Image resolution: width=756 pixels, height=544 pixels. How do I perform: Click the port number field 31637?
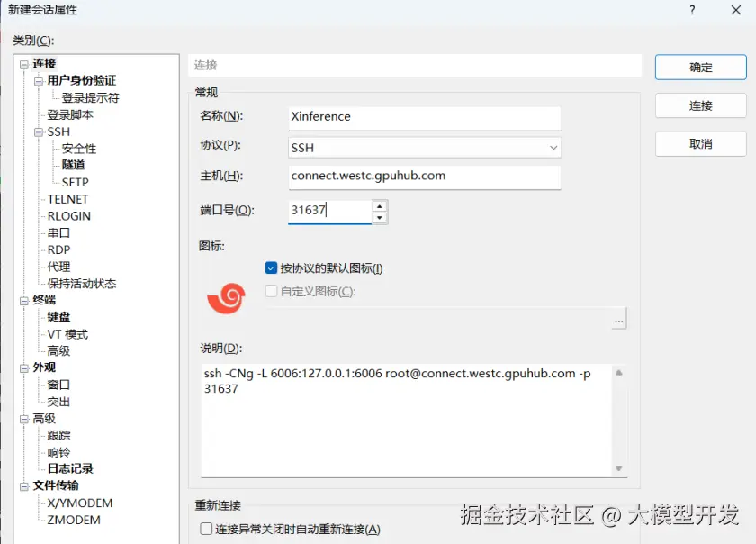pyautogui.click(x=329, y=212)
